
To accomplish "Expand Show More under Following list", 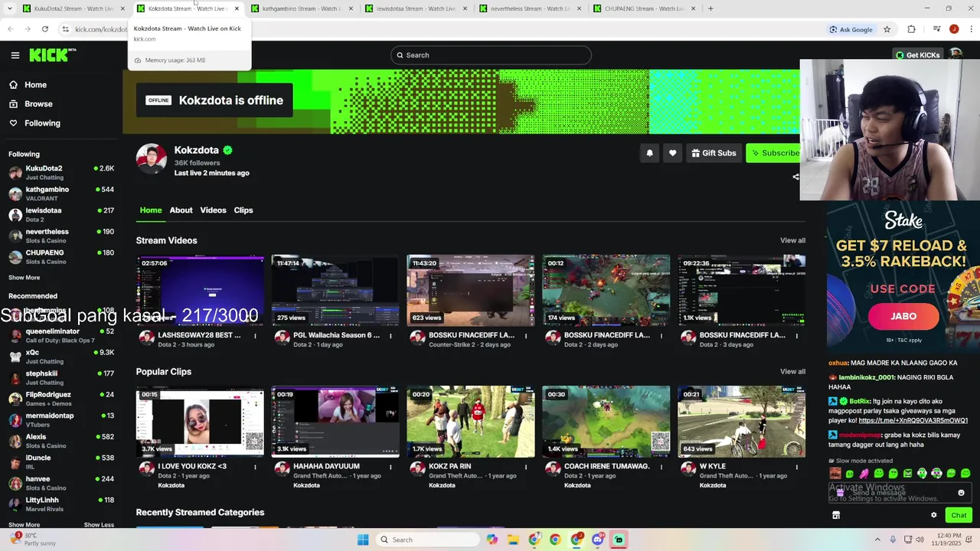I will point(24,278).
